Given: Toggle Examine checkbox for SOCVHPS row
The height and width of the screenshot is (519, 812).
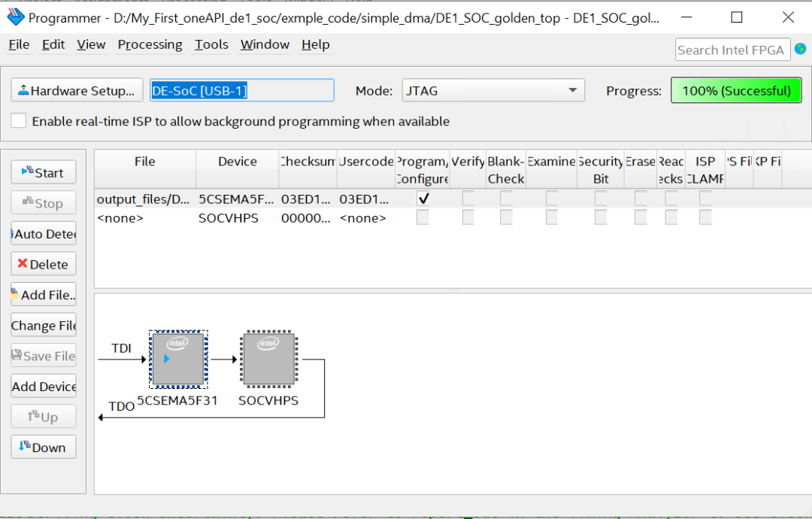Looking at the screenshot, I should (552, 217).
